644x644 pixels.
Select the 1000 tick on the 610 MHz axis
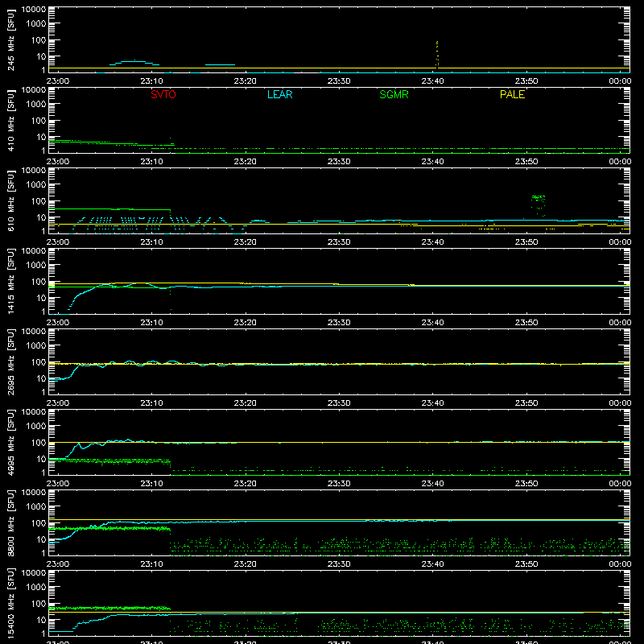coord(36,184)
